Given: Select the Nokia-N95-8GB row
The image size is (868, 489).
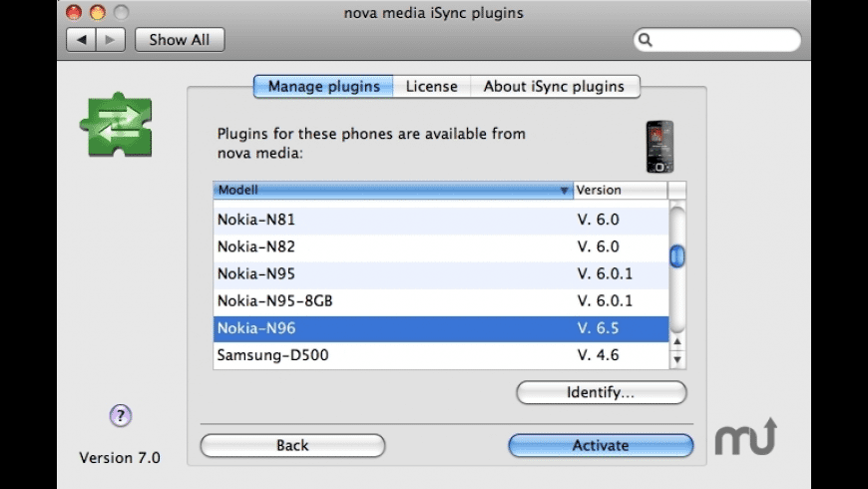Looking at the screenshot, I should (441, 301).
